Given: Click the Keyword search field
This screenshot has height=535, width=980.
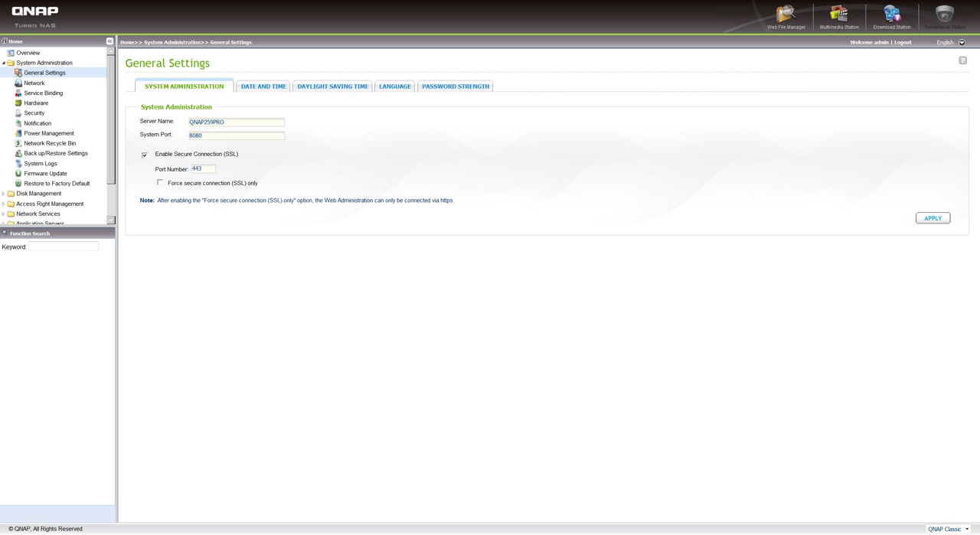Looking at the screenshot, I should [64, 246].
